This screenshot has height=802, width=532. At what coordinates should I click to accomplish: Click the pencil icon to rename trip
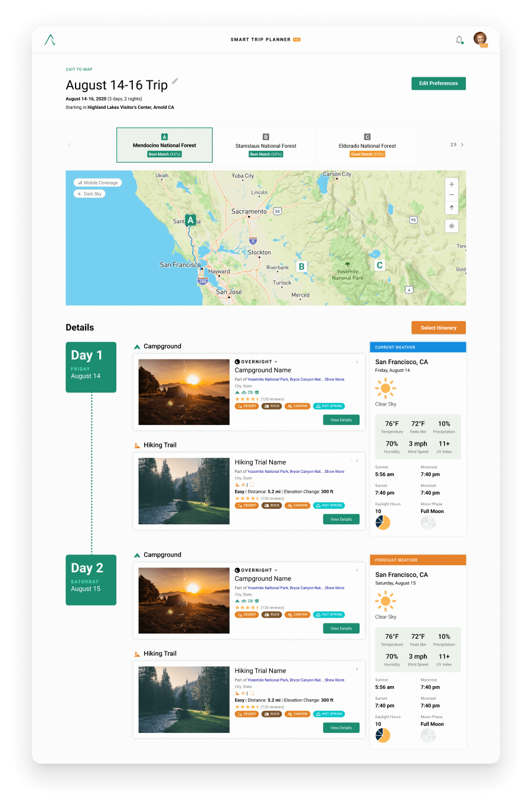tap(175, 81)
